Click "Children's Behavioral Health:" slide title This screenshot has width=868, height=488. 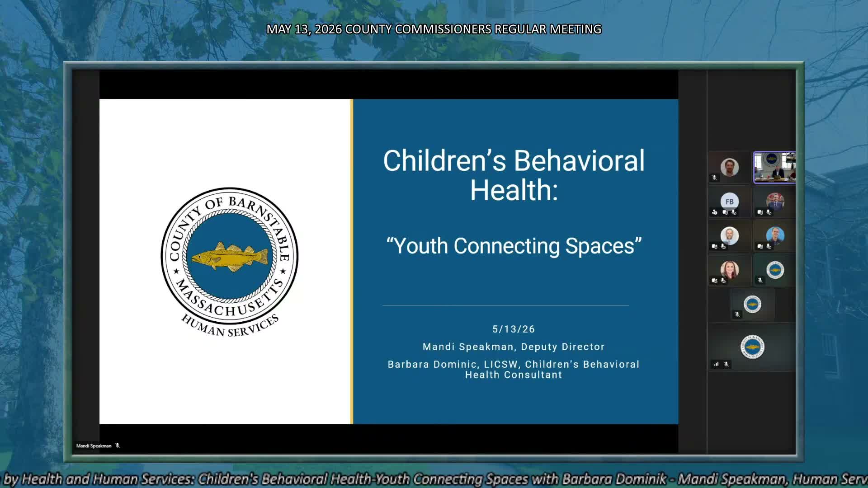coord(514,175)
